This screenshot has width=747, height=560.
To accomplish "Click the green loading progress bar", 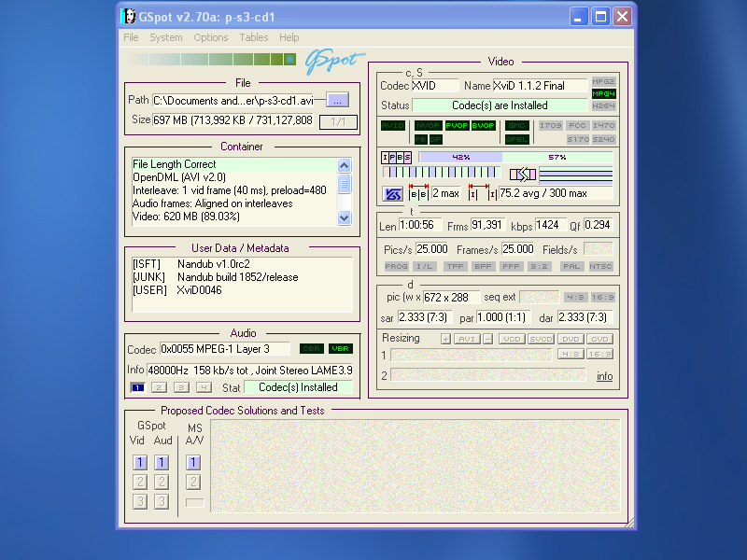I will tap(213, 60).
